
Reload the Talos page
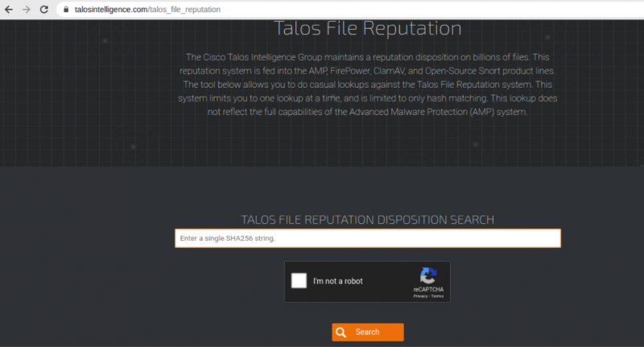(x=46, y=9)
